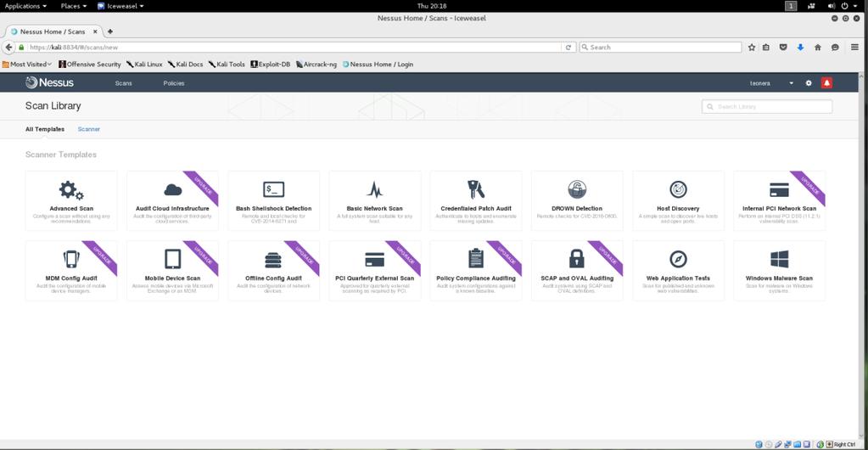Open the Places menu dropdown
868x450 pixels.
[74, 6]
